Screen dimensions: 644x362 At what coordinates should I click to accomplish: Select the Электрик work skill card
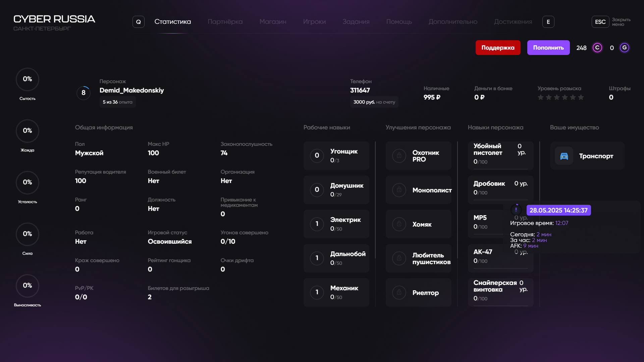pos(336,224)
